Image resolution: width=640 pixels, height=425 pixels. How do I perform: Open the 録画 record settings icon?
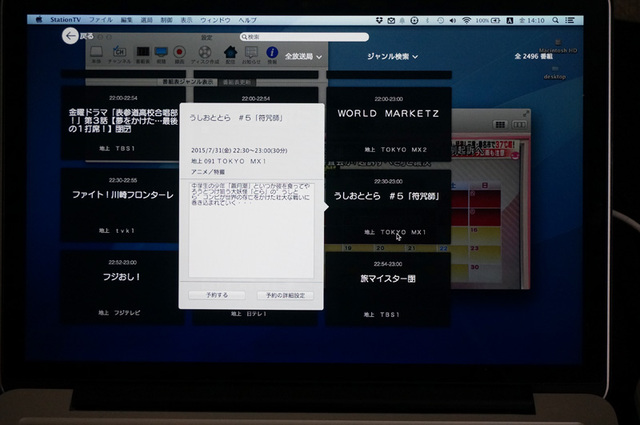(x=179, y=55)
